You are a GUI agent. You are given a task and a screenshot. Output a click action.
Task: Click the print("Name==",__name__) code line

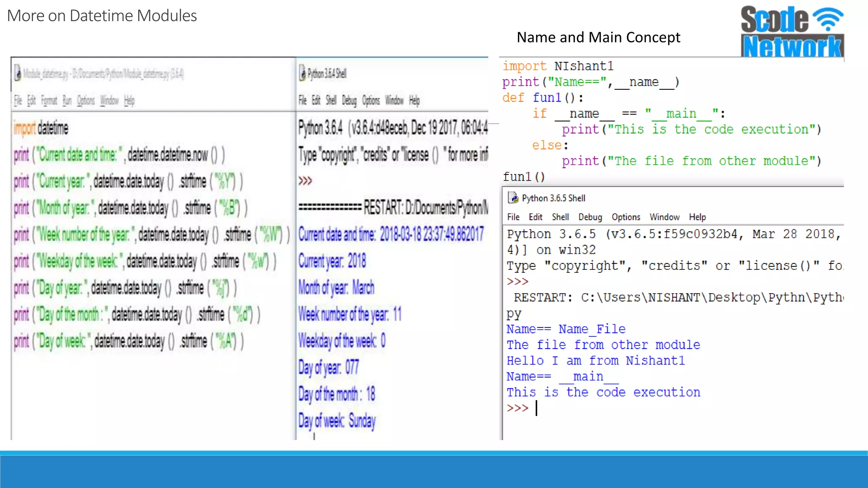coord(591,82)
